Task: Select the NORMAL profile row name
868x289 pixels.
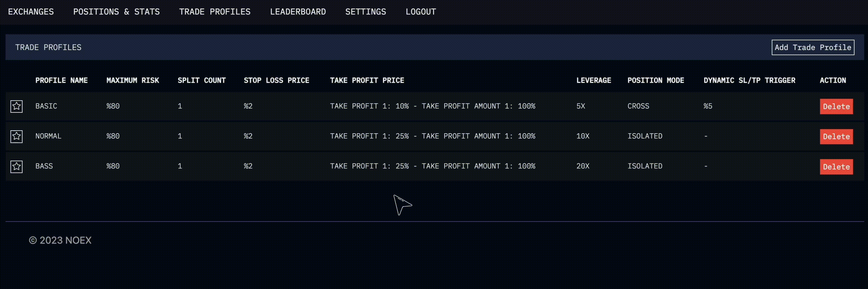Action: 48,136
